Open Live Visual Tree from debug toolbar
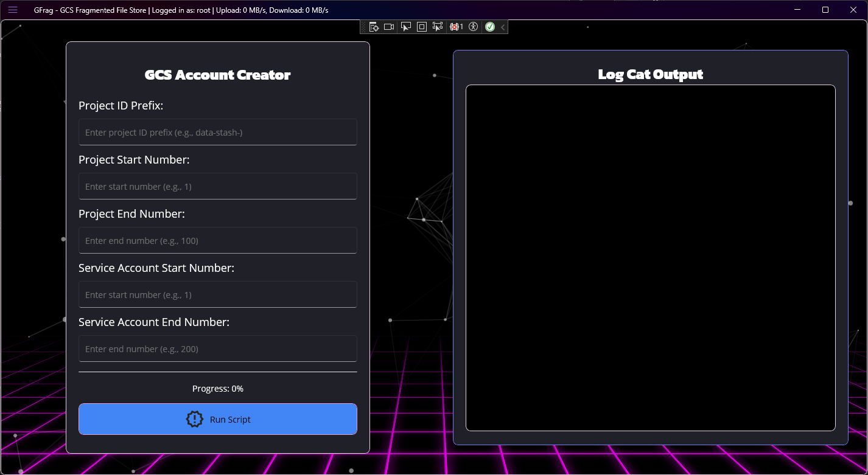This screenshot has width=868, height=475. click(x=374, y=27)
